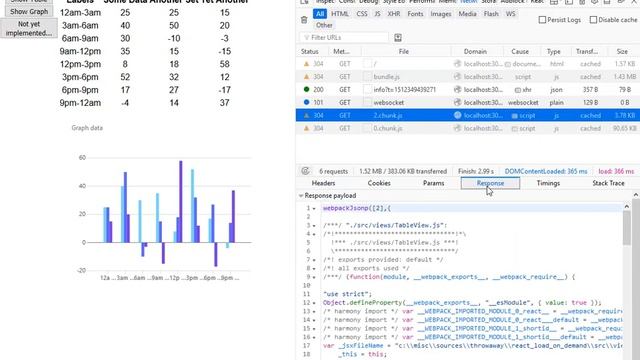The height and width of the screenshot is (360, 640).
Task: Select the info?t=1512349439271 request
Action: coord(468,89)
